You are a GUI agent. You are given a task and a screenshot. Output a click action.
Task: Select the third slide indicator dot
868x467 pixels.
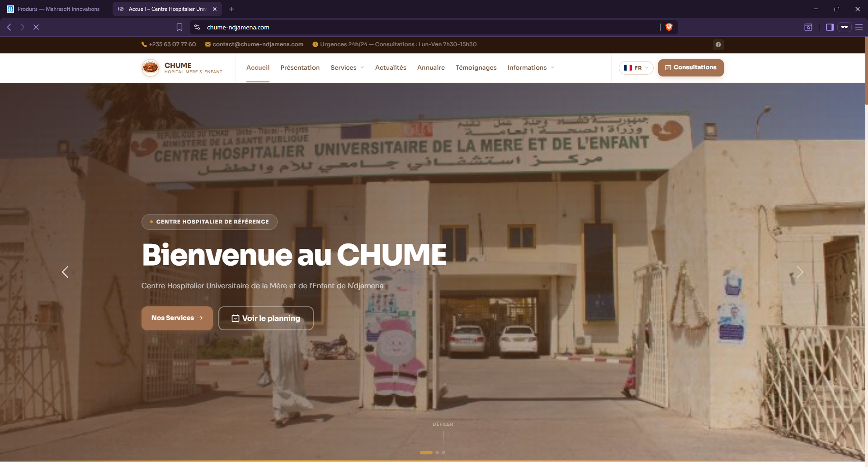point(443,453)
